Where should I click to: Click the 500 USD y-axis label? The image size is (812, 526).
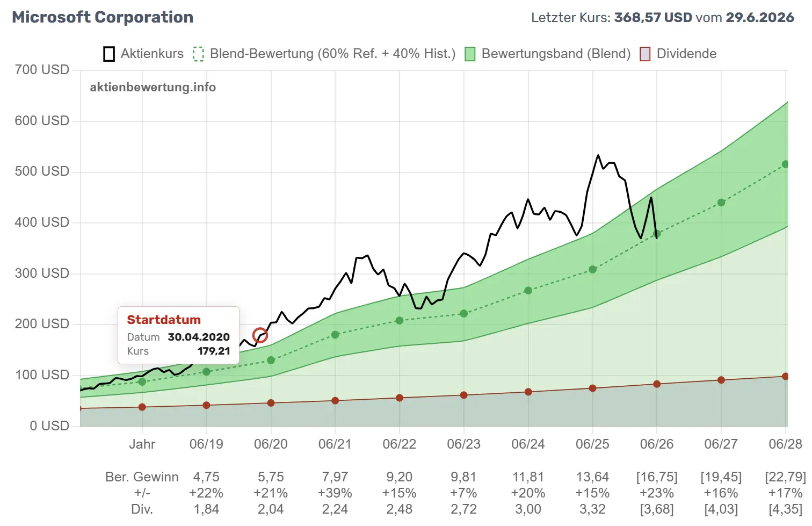pos(42,171)
